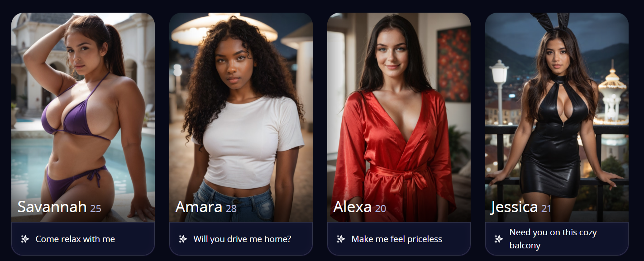The image size is (644, 261).
Task: Click sparkle icon beside 'Will you drive me home?'
Action: coord(183,239)
